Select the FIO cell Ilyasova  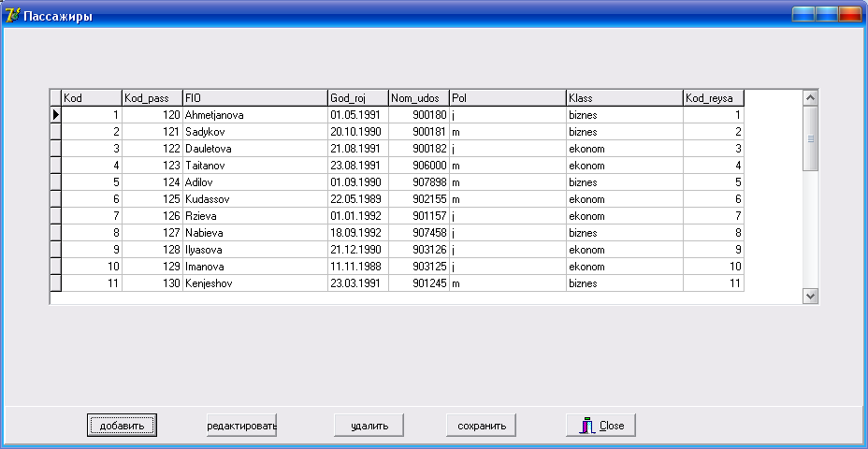click(x=255, y=250)
